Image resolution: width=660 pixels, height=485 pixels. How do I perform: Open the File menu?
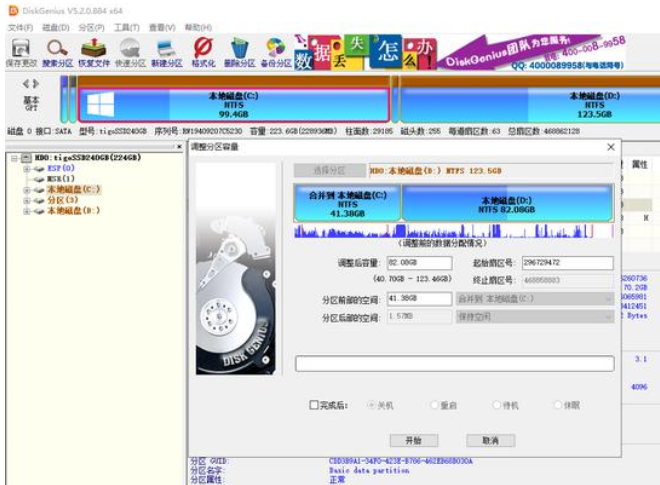coord(20,27)
